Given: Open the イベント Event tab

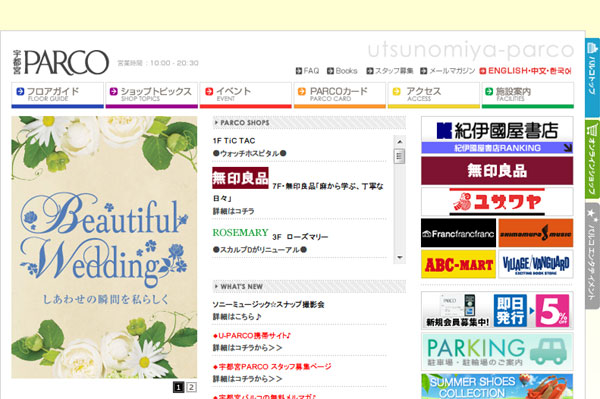Looking at the screenshot, I should (246, 95).
